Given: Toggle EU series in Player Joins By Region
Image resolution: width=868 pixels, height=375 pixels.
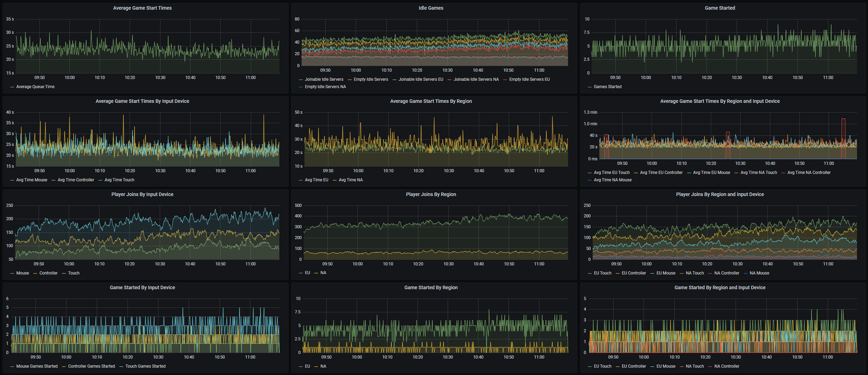Looking at the screenshot, I should (x=307, y=273).
